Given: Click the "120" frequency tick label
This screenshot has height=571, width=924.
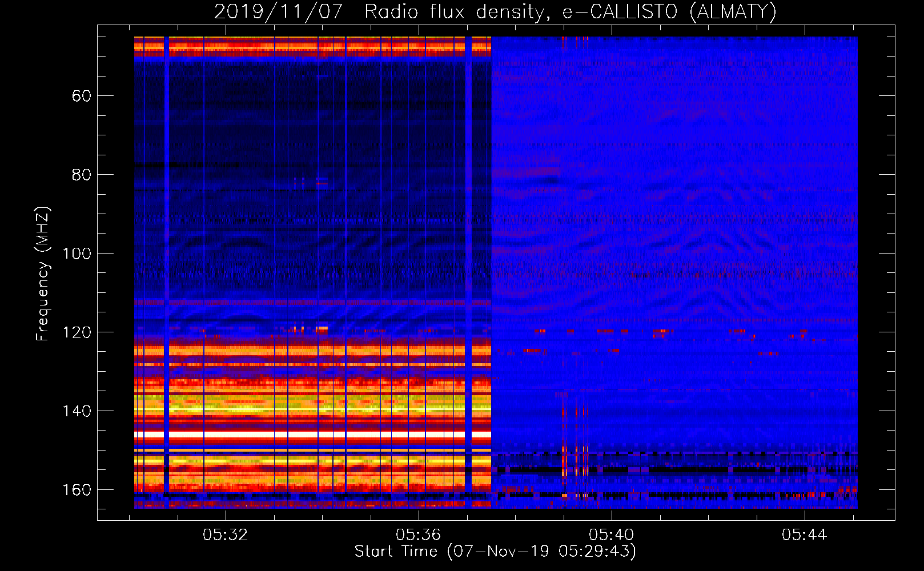Looking at the screenshot, I should click(x=77, y=332).
